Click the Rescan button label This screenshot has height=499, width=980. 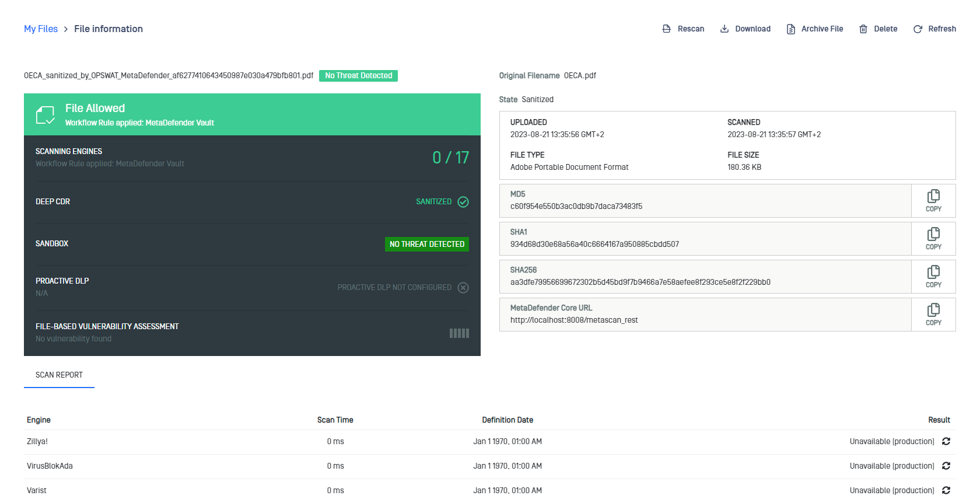click(x=691, y=29)
